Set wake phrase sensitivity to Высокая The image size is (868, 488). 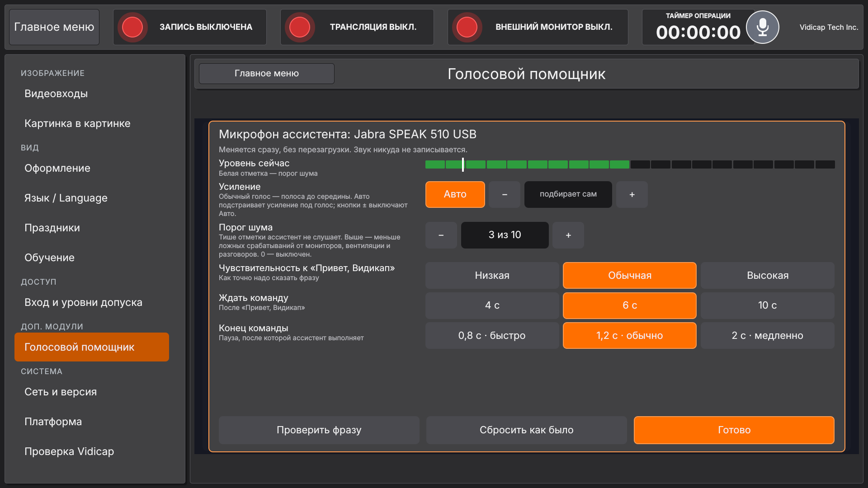pyautogui.click(x=768, y=276)
